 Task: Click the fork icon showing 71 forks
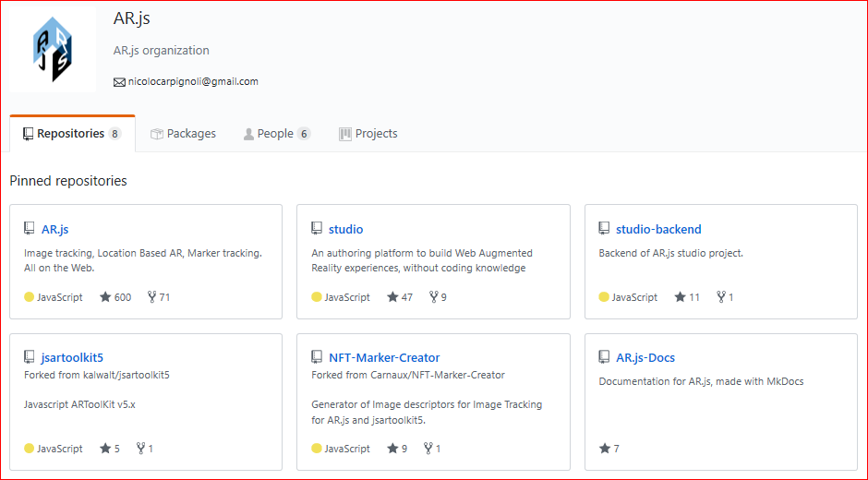coord(151,297)
